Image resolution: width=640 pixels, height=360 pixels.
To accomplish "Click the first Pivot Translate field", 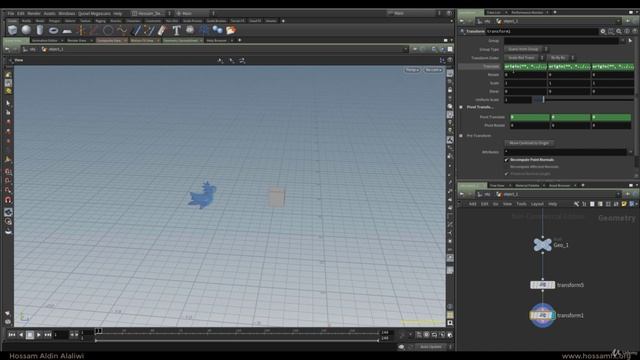I will pos(530,118).
